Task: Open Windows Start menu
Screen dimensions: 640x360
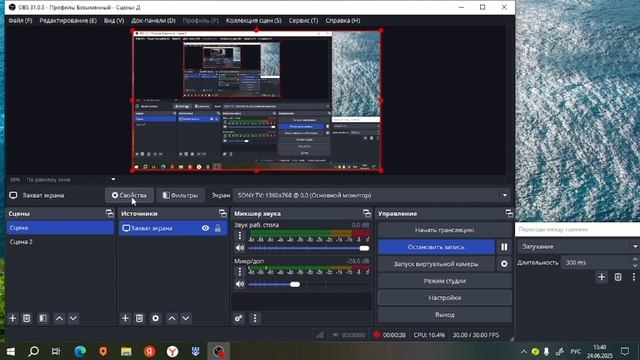Action: (11, 351)
